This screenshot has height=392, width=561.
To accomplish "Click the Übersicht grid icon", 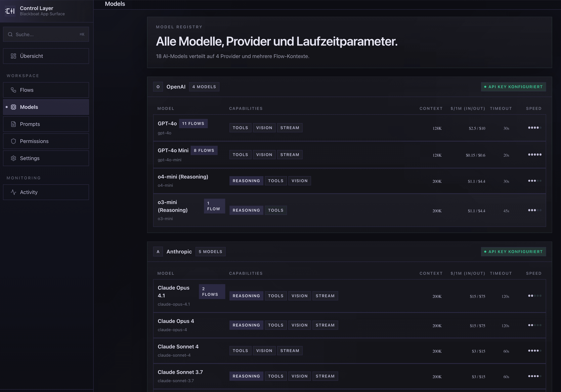I will pos(13,56).
